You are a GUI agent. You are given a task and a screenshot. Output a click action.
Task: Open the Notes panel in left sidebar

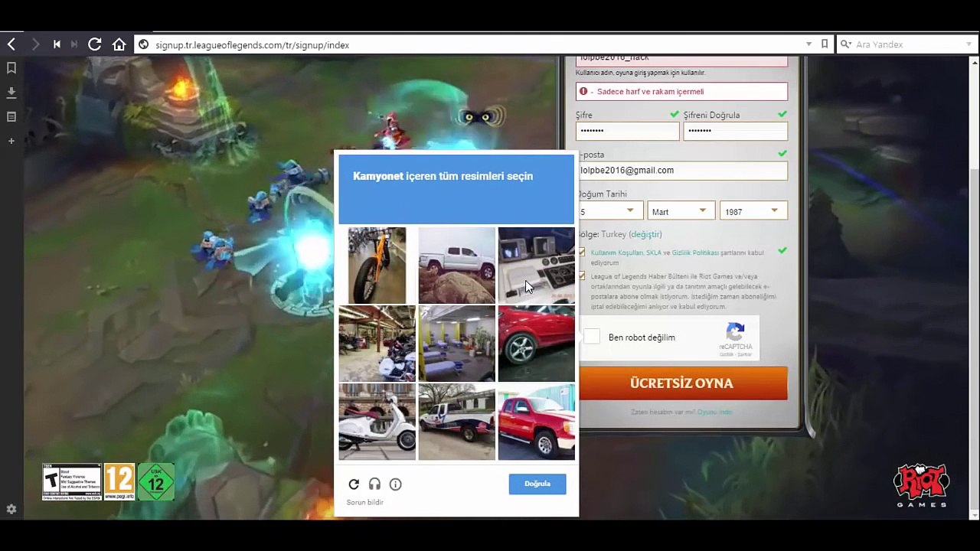tap(11, 117)
